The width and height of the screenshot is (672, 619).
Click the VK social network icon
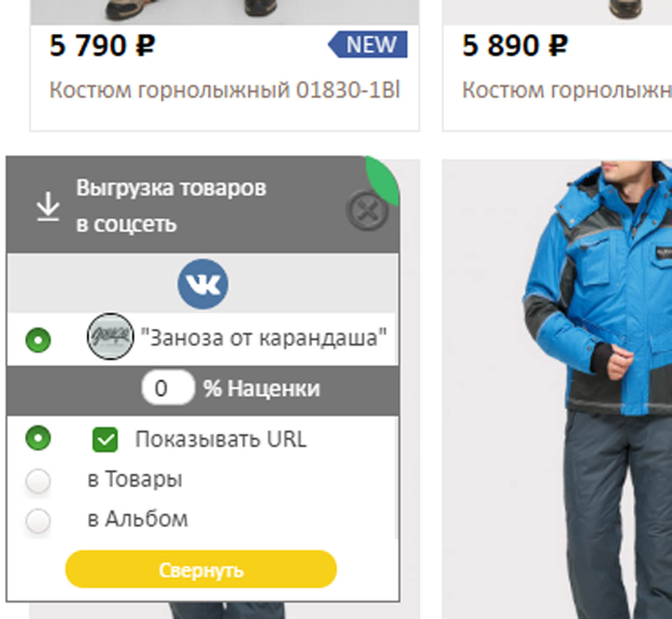pyautogui.click(x=203, y=284)
